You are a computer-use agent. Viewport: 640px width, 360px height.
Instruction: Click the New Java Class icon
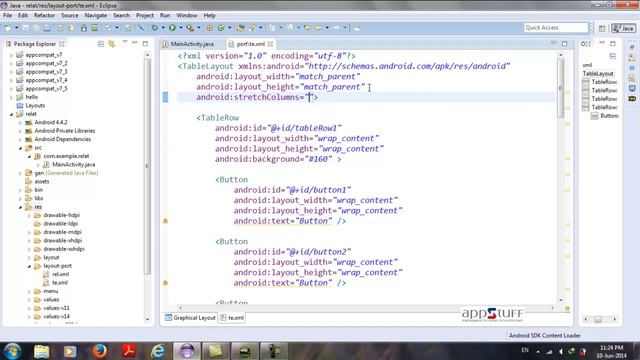tap(221, 28)
